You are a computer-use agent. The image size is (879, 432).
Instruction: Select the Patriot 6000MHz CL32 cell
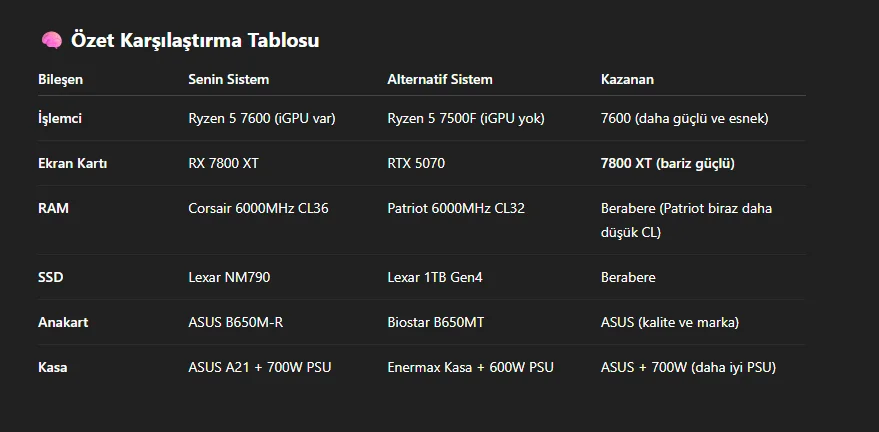(456, 208)
